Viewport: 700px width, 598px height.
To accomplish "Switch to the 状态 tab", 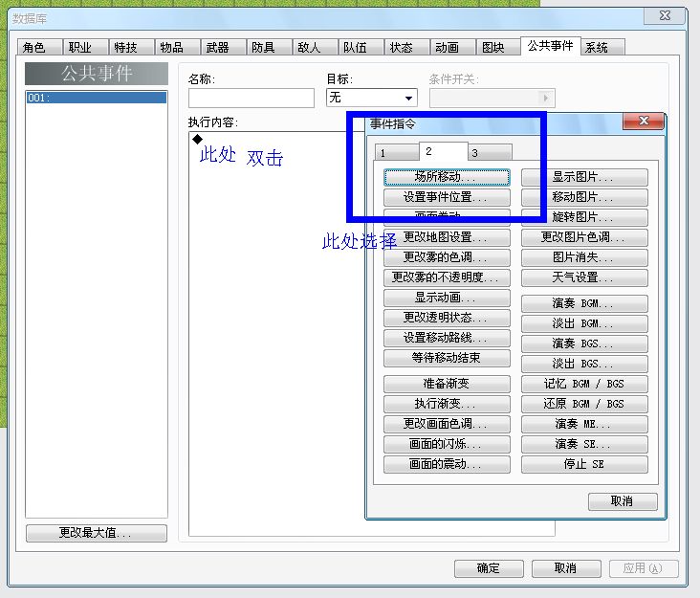I will pyautogui.click(x=407, y=47).
